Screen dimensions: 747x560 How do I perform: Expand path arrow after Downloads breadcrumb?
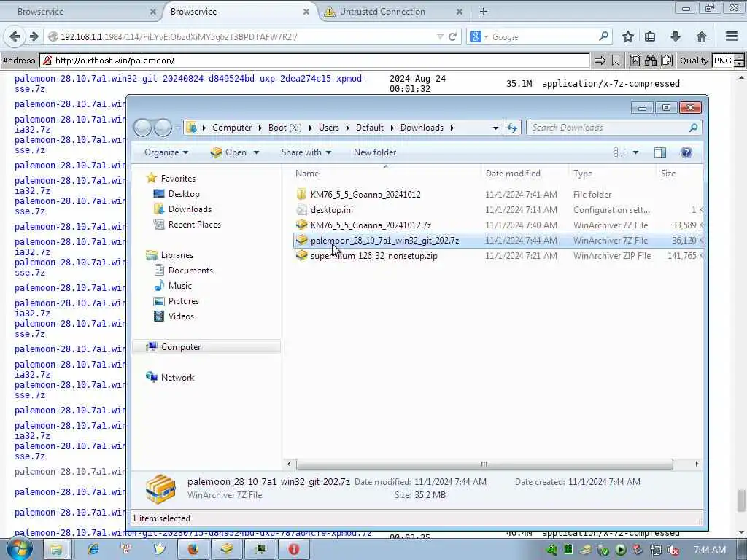[452, 128]
